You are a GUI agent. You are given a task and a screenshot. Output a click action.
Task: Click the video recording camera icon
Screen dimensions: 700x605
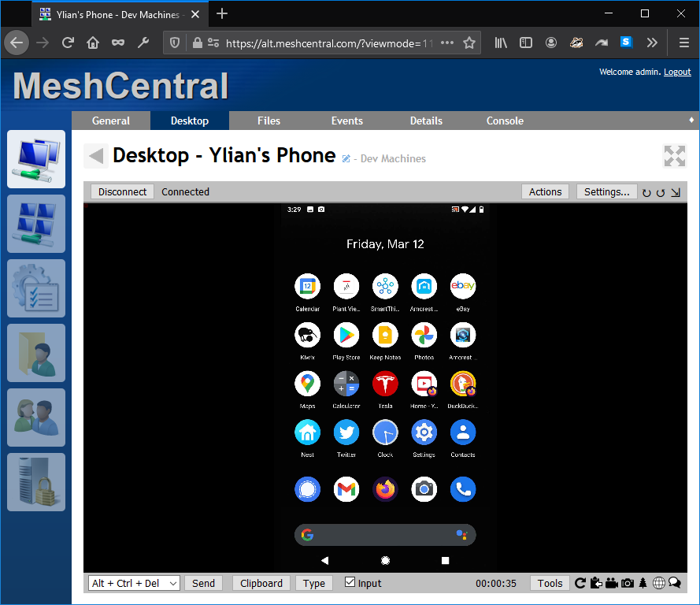(x=612, y=583)
